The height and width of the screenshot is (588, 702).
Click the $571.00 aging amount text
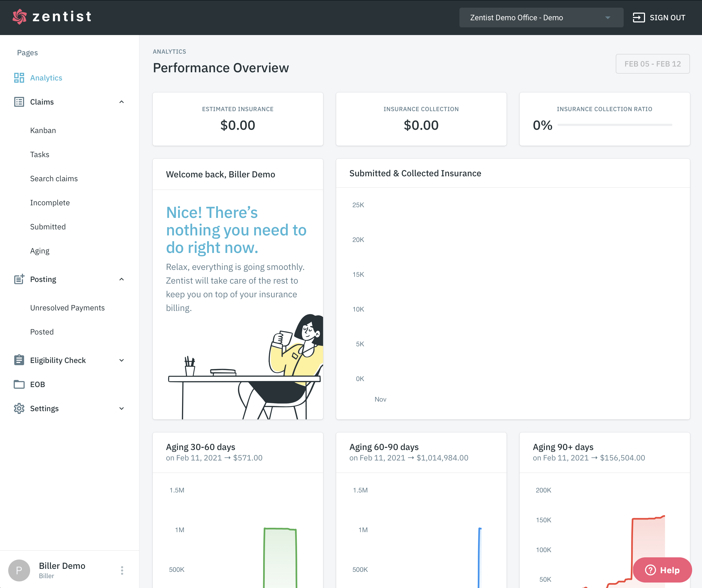(x=248, y=458)
